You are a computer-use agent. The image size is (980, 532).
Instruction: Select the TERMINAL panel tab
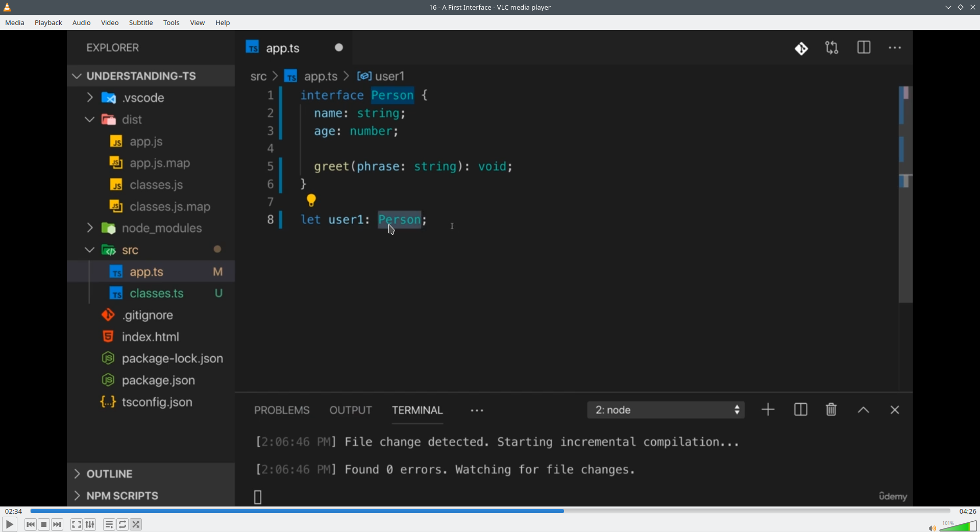(x=418, y=410)
